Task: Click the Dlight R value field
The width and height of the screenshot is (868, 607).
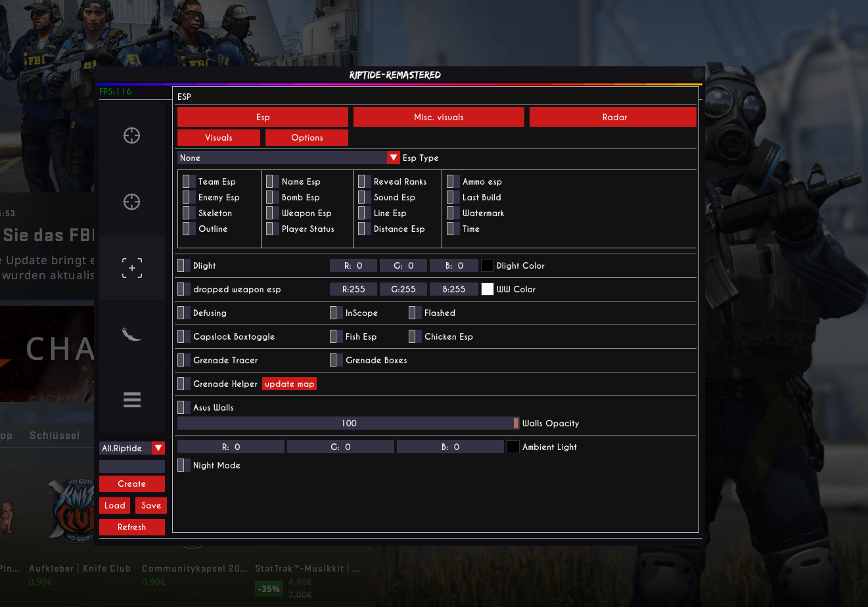Action: point(354,265)
